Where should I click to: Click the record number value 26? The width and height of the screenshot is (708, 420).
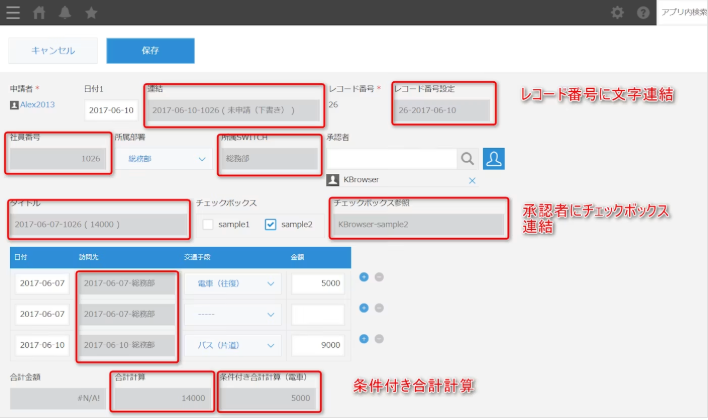tap(333, 105)
